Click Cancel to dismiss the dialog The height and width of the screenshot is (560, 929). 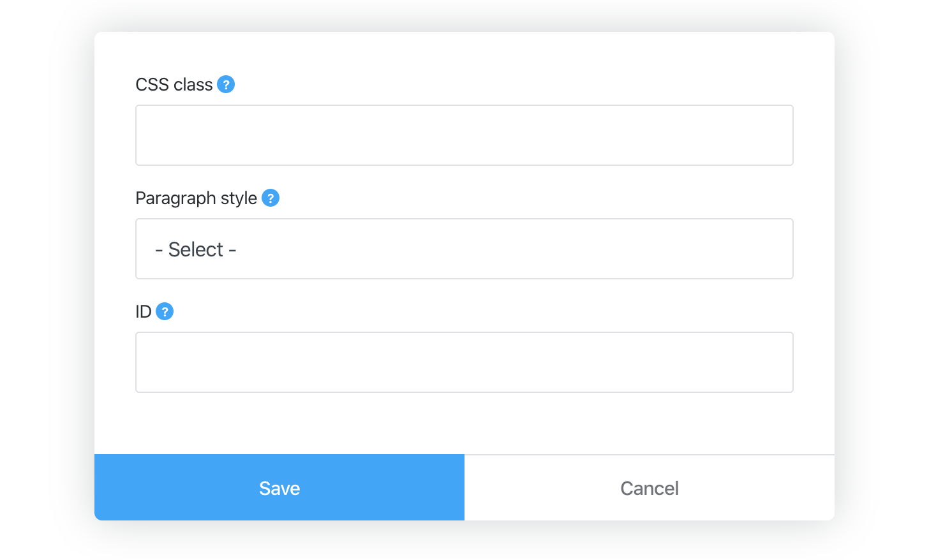(x=649, y=487)
